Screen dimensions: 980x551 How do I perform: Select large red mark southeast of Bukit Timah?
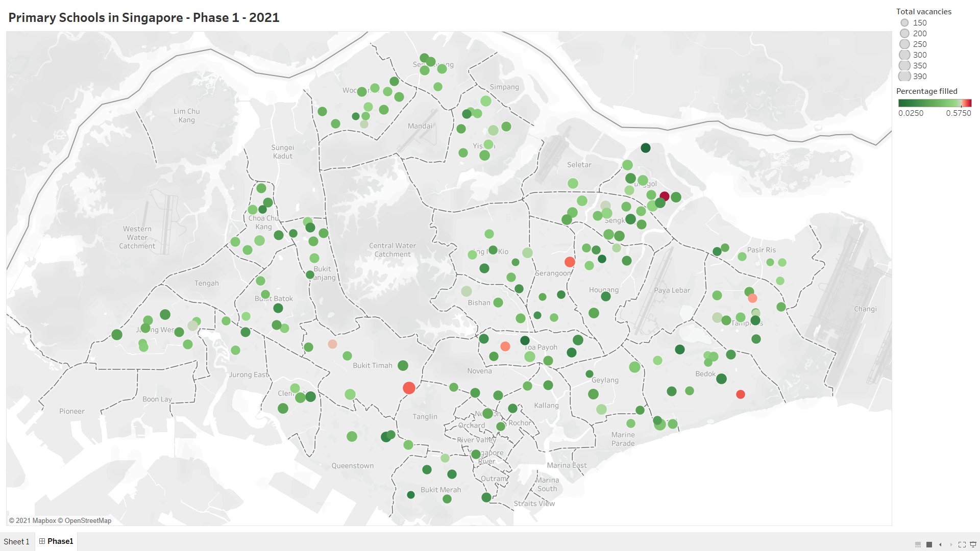[x=409, y=388]
